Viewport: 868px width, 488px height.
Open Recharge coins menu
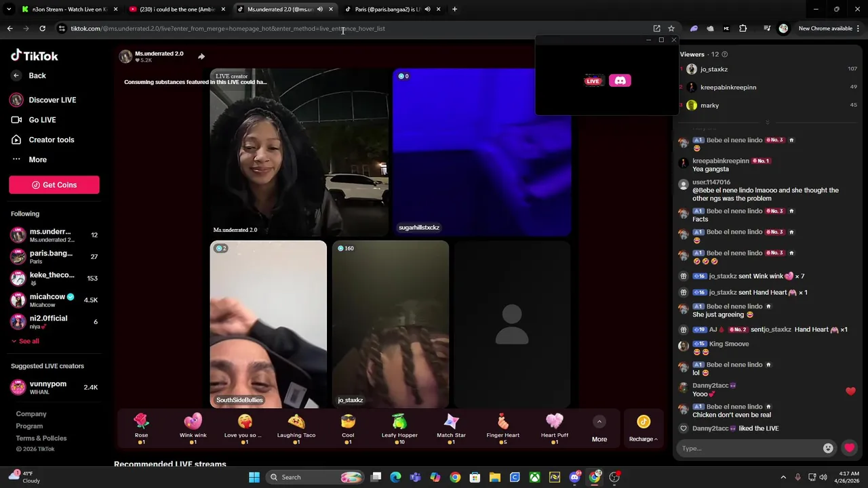tap(644, 429)
